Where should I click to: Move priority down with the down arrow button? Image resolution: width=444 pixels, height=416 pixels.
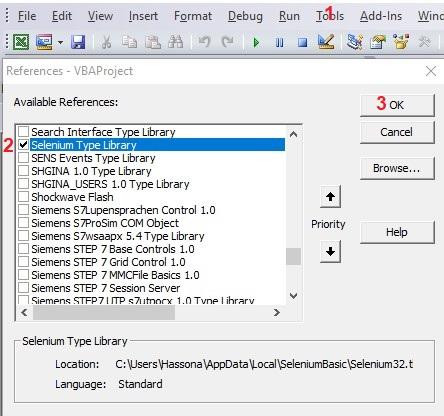[x=330, y=251]
